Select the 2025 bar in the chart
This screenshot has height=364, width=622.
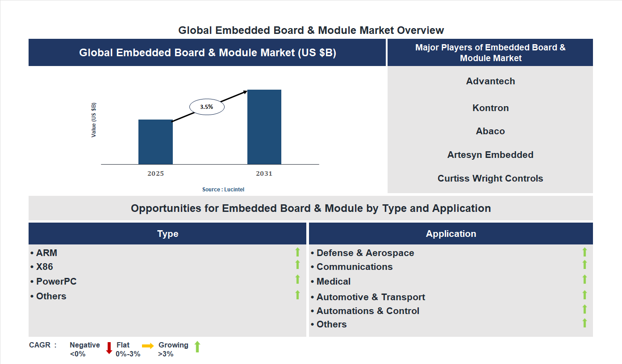point(155,142)
